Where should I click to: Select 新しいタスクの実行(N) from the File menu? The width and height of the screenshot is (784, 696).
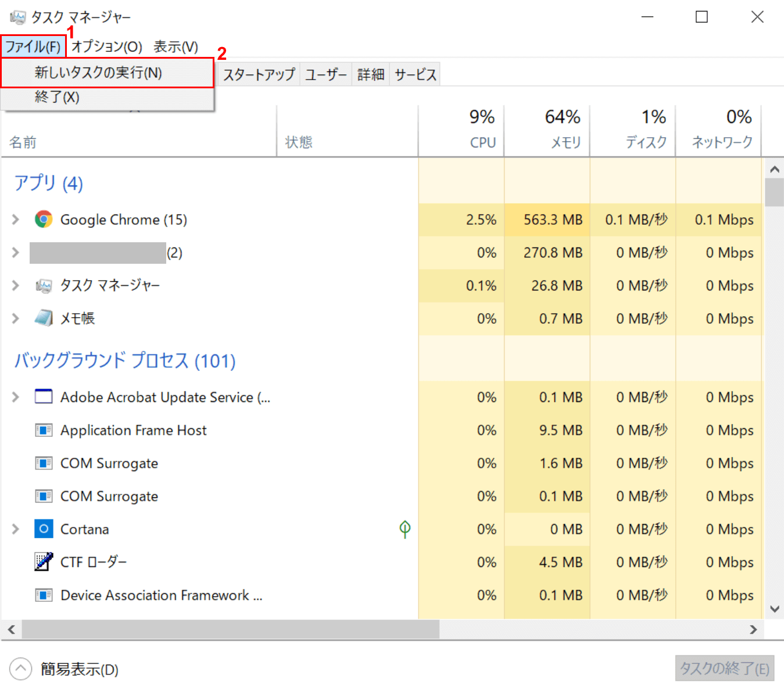98,73
